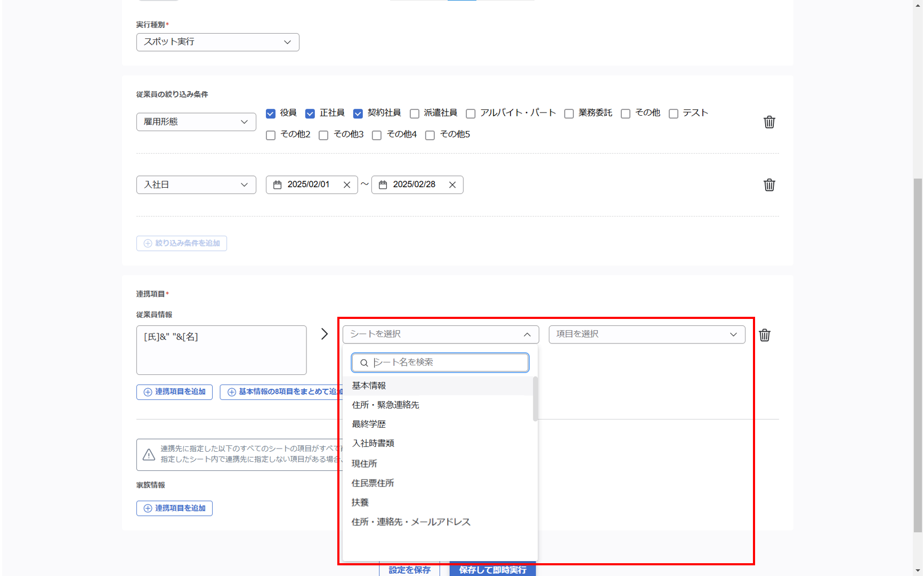
Task: Click 連携項目を追加 under 従業員情報
Action: click(174, 392)
